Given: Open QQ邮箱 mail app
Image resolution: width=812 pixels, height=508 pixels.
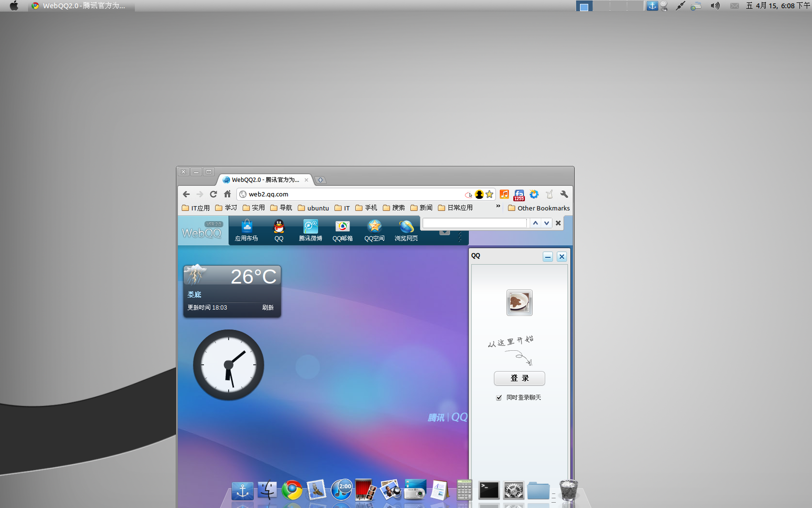Looking at the screenshot, I should (342, 230).
